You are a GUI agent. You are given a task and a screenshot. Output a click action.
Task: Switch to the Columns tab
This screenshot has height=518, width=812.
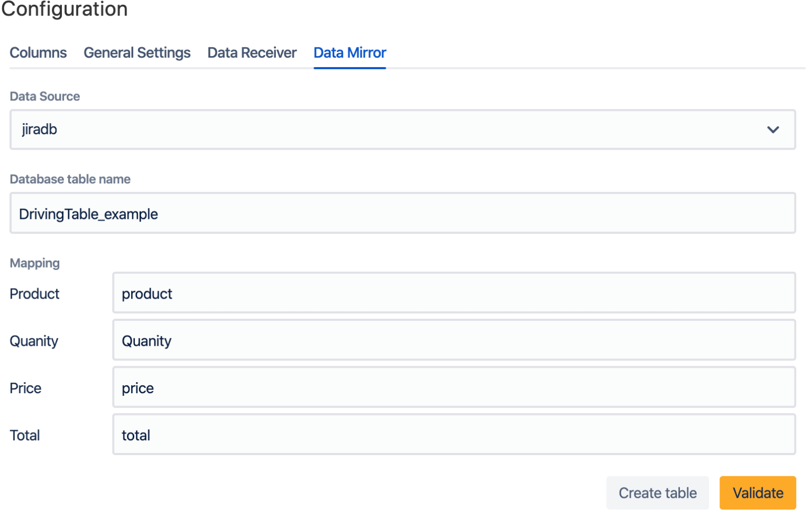[x=38, y=53]
